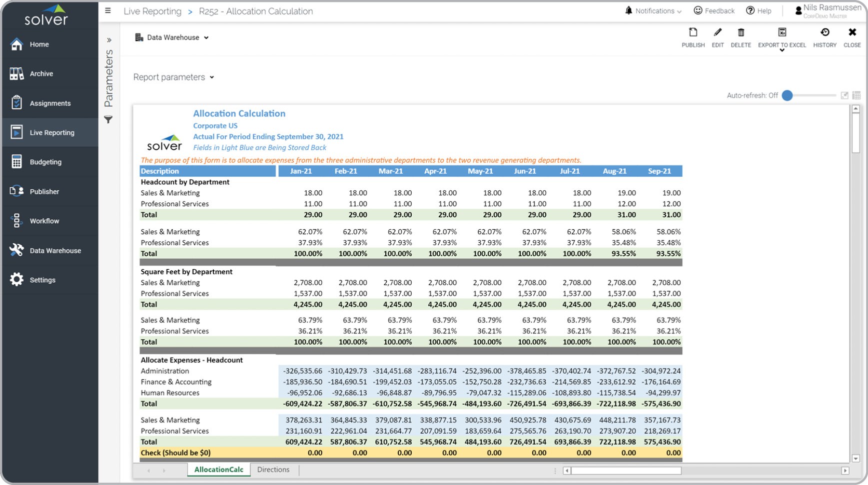
Task: Click the horizontal scrollbar below the sheet
Action: click(x=626, y=471)
